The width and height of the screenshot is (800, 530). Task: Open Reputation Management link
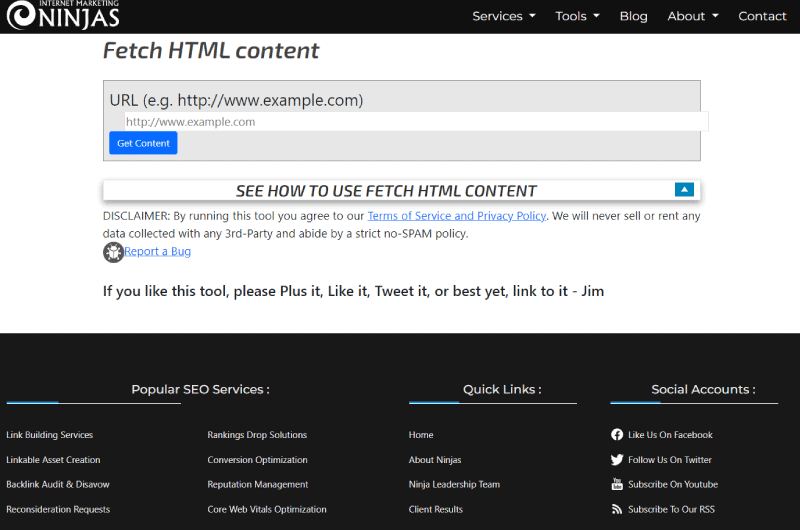(x=258, y=484)
